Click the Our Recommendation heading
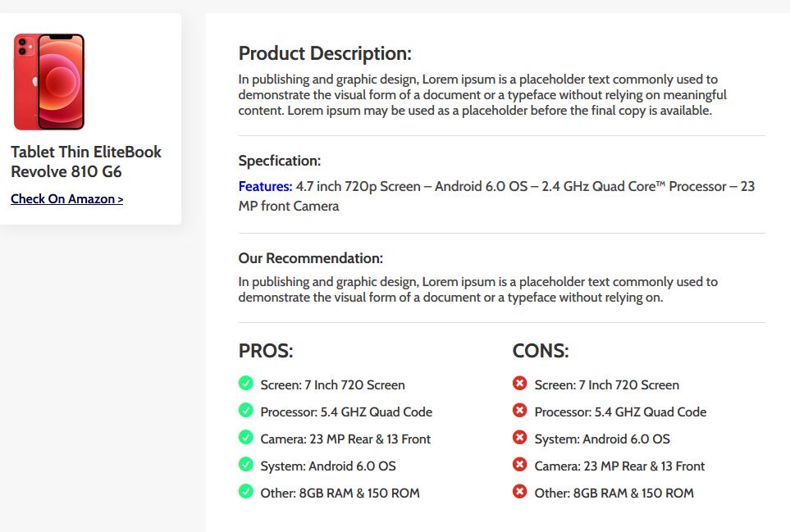The height and width of the screenshot is (532, 790). pyautogui.click(x=310, y=258)
